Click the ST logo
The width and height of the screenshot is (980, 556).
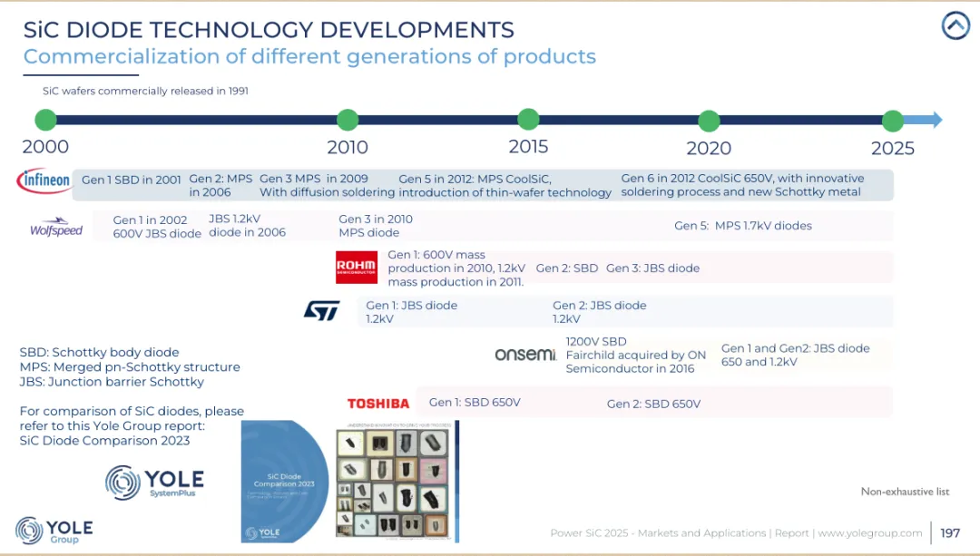coord(322,310)
